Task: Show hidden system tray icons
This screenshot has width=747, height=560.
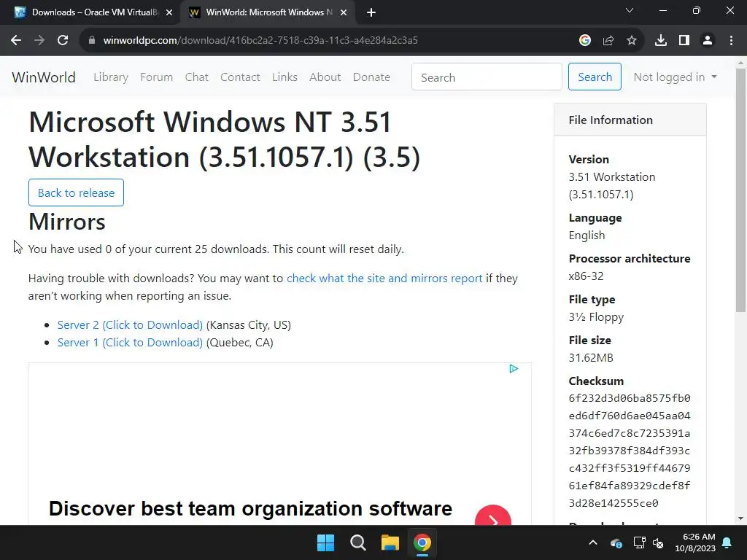Action: [x=593, y=542]
